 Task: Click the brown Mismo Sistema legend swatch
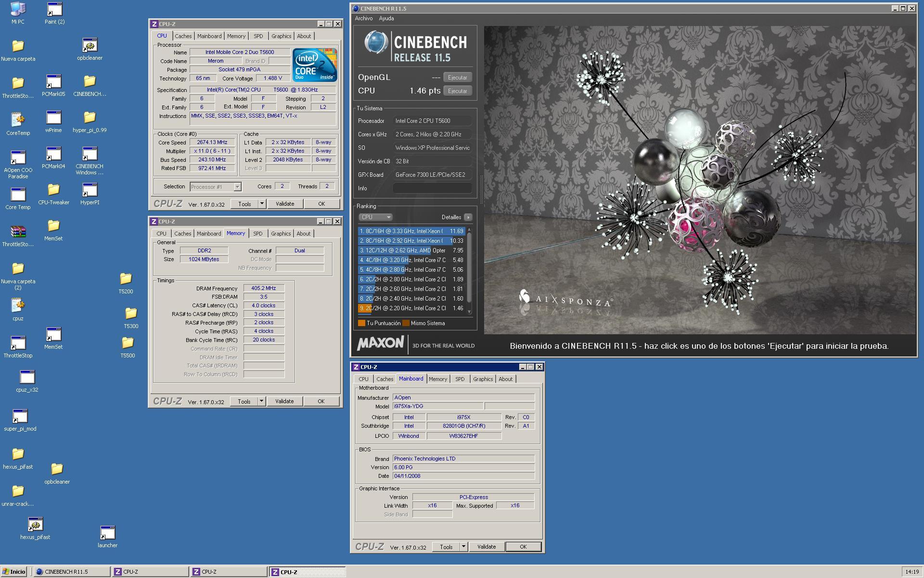(406, 323)
